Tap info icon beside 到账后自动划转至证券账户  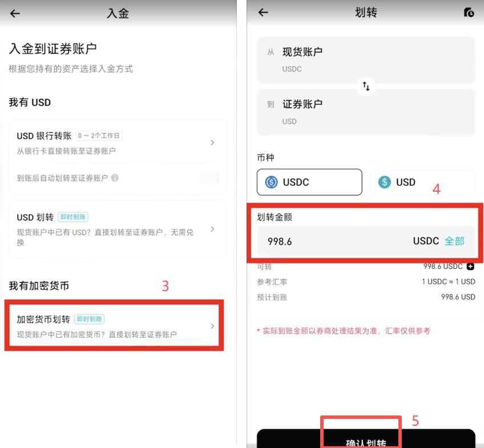115,177
